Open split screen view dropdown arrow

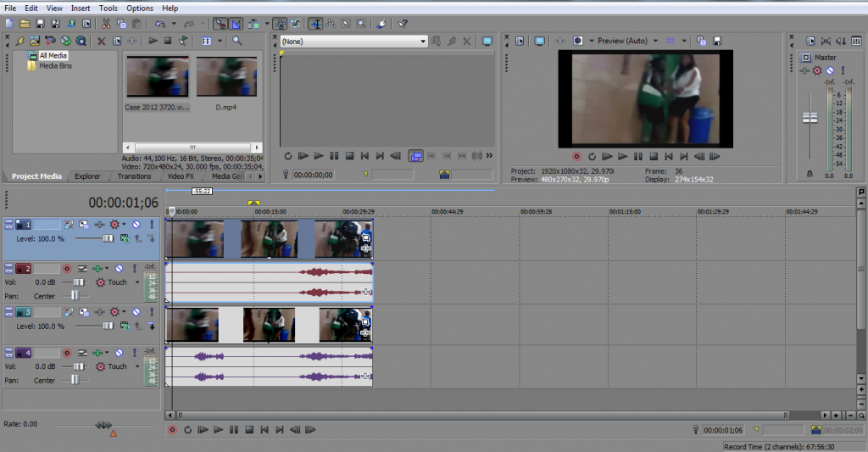click(x=591, y=41)
